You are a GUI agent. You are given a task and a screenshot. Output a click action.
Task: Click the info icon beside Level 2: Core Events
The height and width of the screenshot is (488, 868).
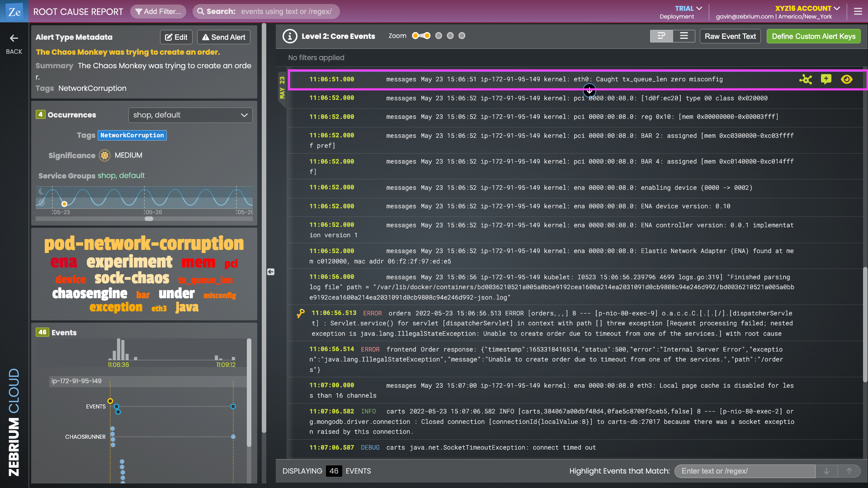tap(290, 36)
